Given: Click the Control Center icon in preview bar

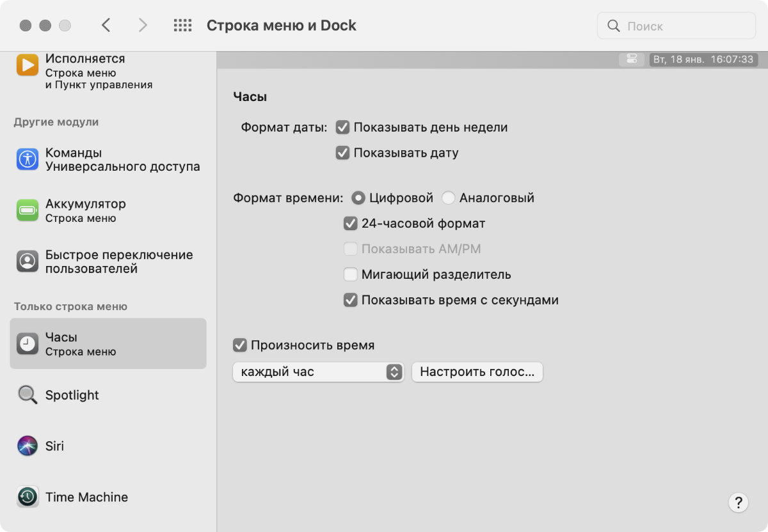Looking at the screenshot, I should [x=632, y=59].
